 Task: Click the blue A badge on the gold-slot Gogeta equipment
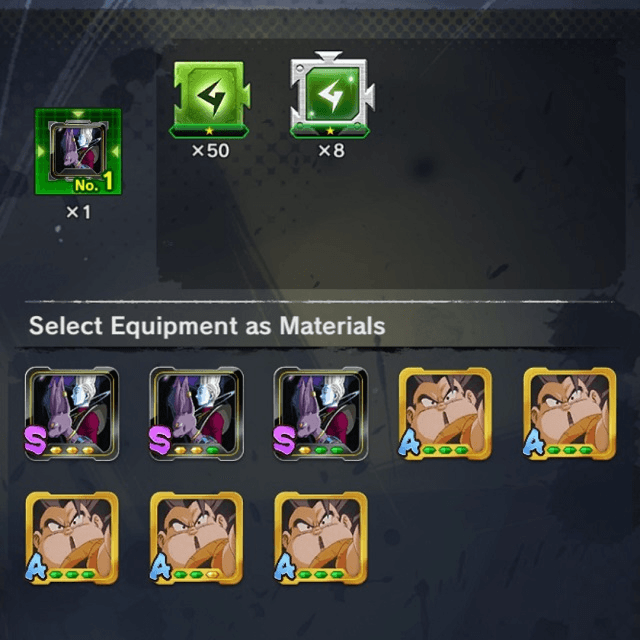pos(160,566)
